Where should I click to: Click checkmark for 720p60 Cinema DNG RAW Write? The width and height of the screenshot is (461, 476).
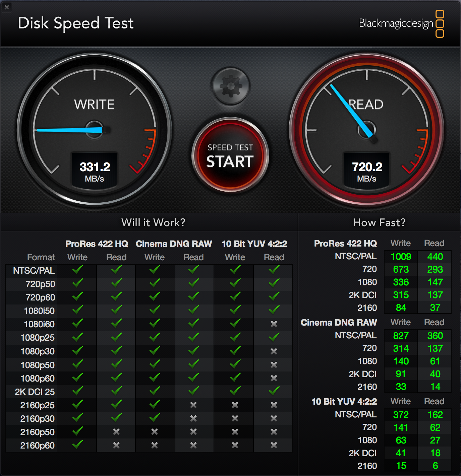tap(155, 296)
